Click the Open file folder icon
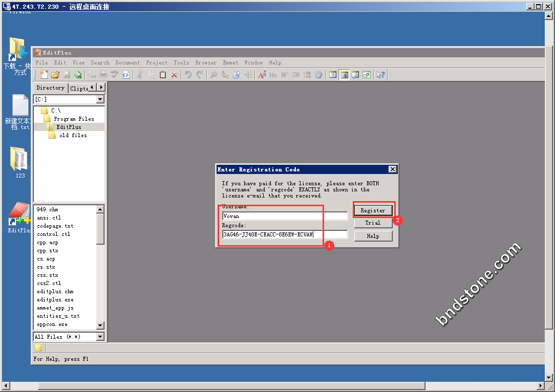Screen dimensions: 555x392 [x=56, y=75]
